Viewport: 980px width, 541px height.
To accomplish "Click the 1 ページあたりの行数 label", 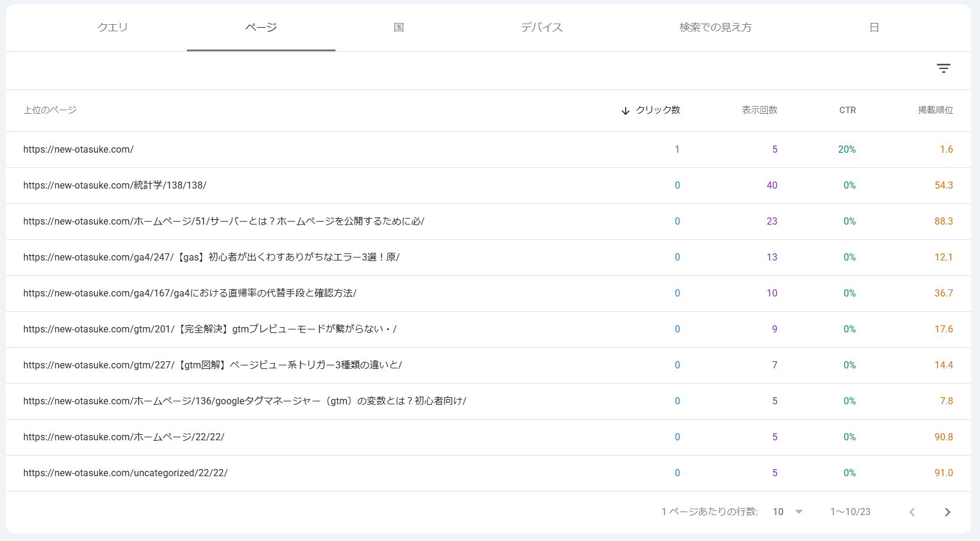I will click(x=709, y=512).
